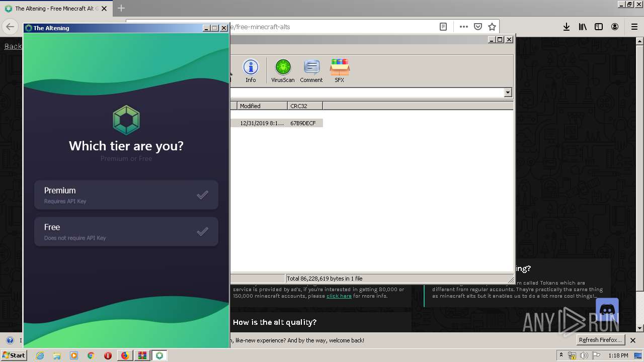644x362 pixels.
Task: Click Firefox page scrollbar down arrow
Action: coord(640,328)
